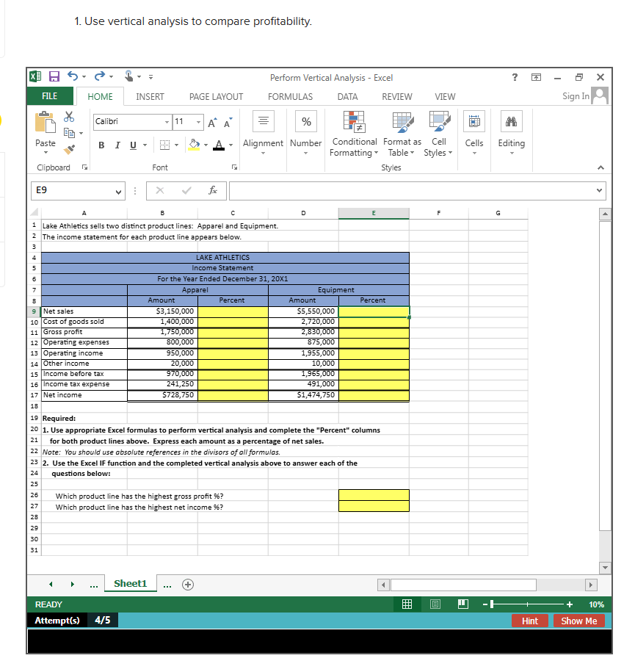Undo the last action

70,76
